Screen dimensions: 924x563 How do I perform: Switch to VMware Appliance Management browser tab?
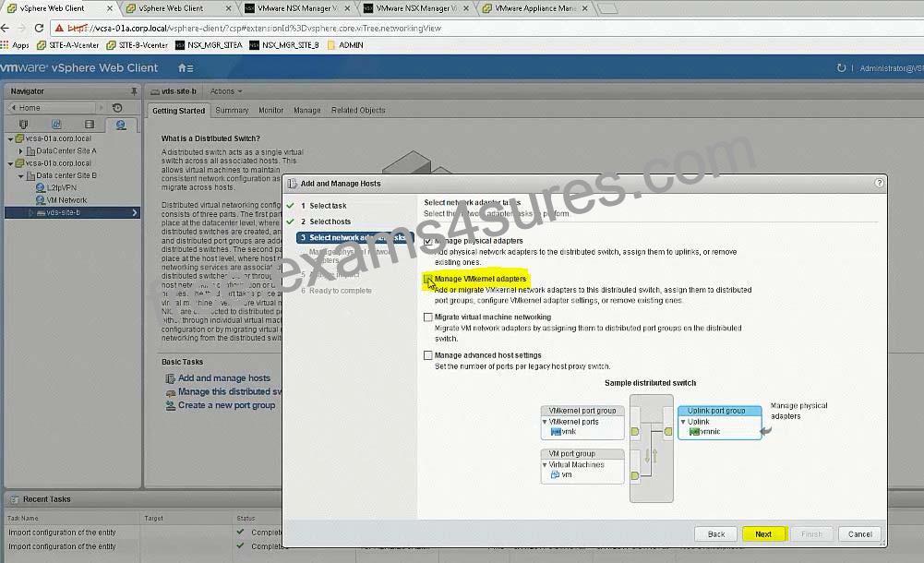[x=535, y=8]
